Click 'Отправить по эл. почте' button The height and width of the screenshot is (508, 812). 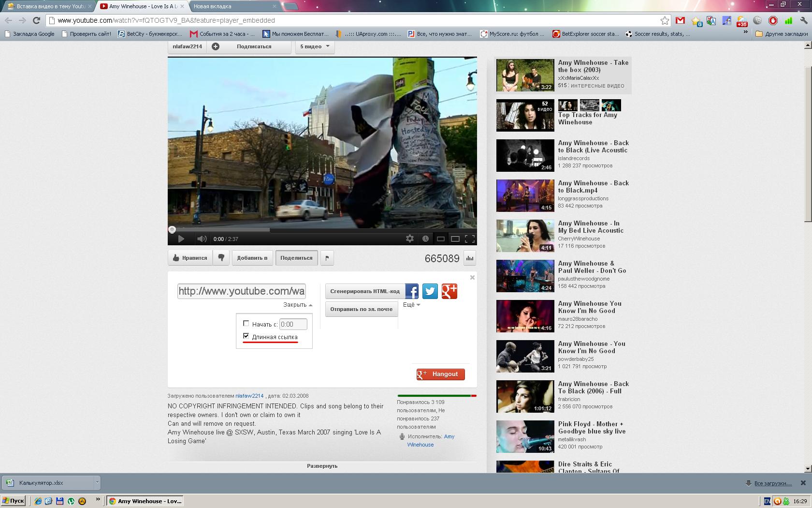pos(362,309)
